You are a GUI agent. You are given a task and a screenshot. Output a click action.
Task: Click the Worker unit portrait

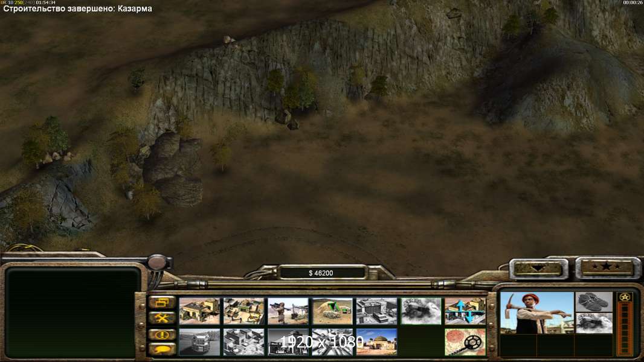point(537,313)
